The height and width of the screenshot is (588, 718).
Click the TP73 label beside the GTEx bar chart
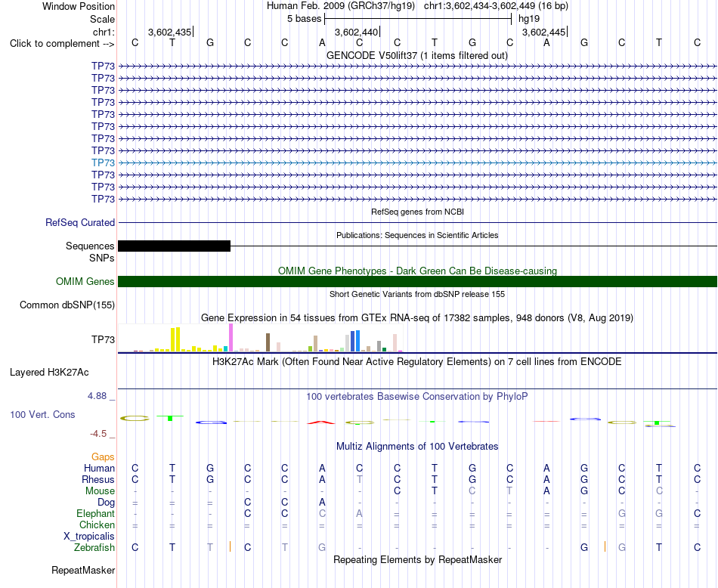(x=103, y=339)
